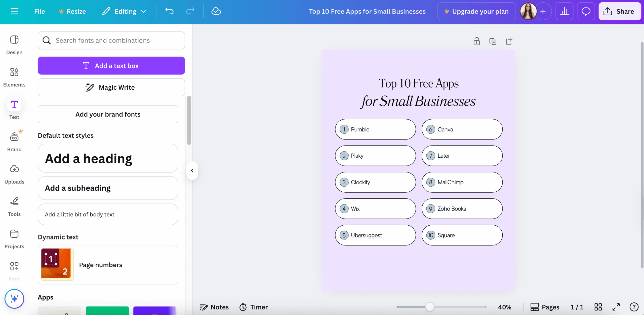Open grid view of pages

(598, 307)
